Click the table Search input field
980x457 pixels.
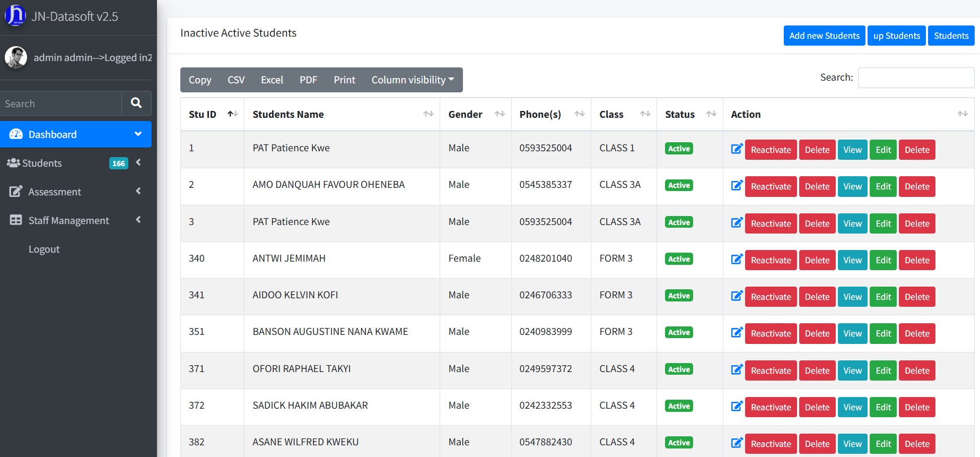click(916, 77)
